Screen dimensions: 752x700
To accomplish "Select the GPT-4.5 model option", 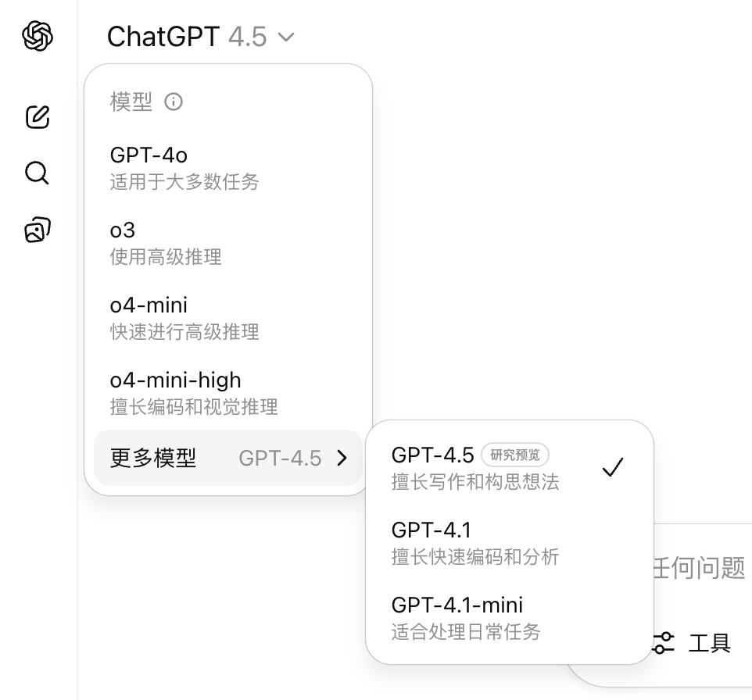I will click(509, 468).
